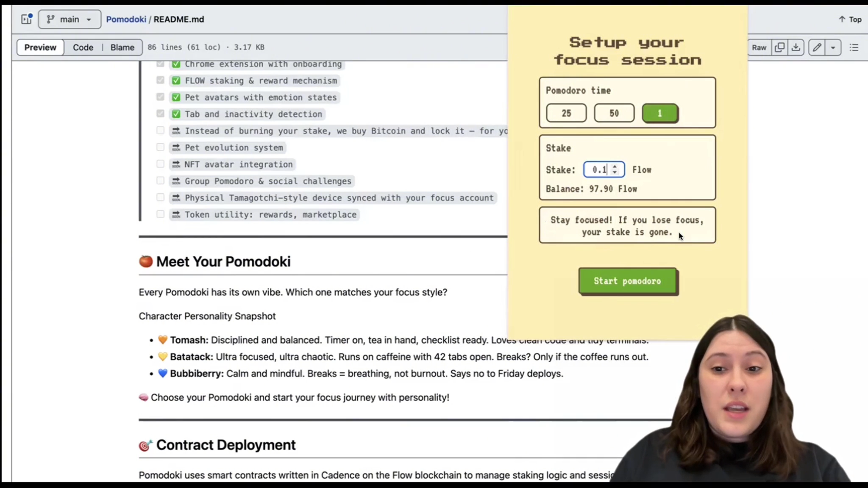Open the outline list icon

(x=854, y=47)
